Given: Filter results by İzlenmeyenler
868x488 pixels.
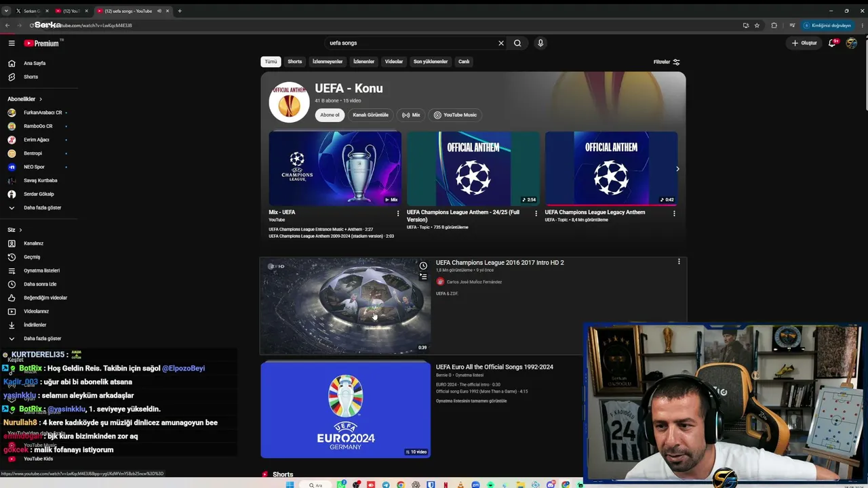Looking at the screenshot, I should (x=328, y=62).
